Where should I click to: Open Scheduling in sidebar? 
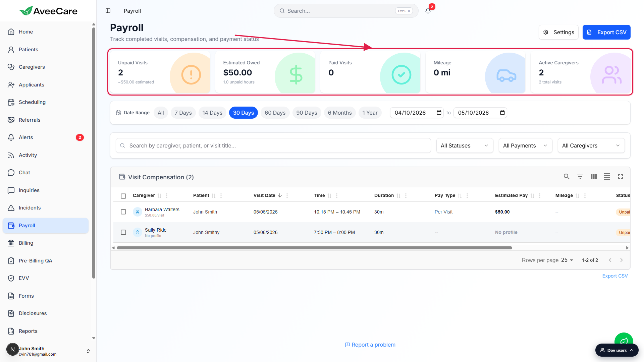click(x=46, y=102)
